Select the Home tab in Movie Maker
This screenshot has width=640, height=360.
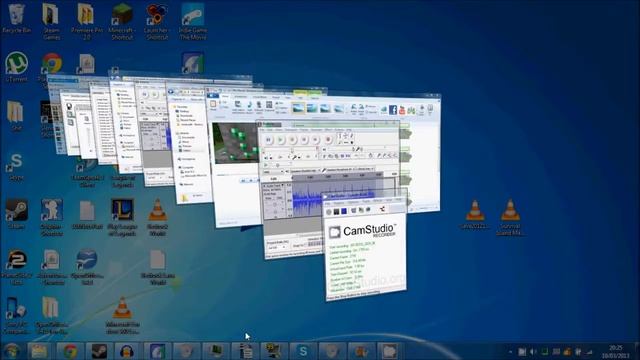click(x=225, y=96)
